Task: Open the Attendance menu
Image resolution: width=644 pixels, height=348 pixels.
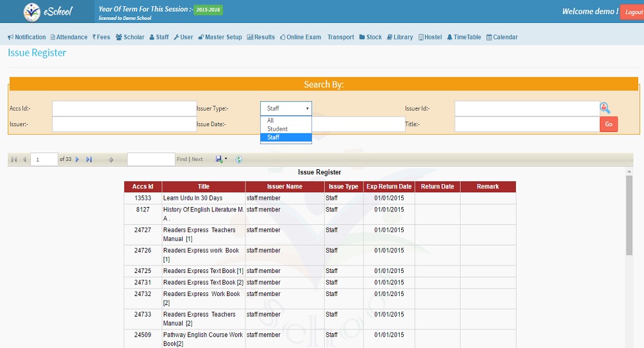Action: coord(69,37)
